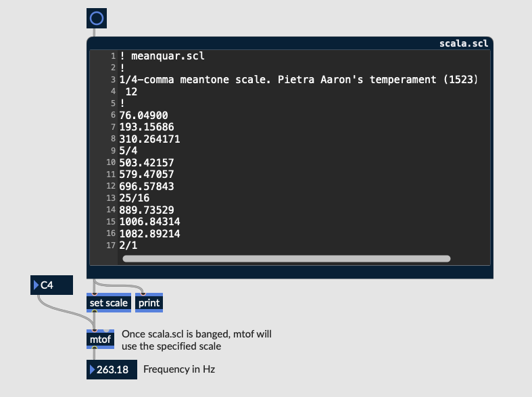Click the scala.scl editor title

coord(463,43)
